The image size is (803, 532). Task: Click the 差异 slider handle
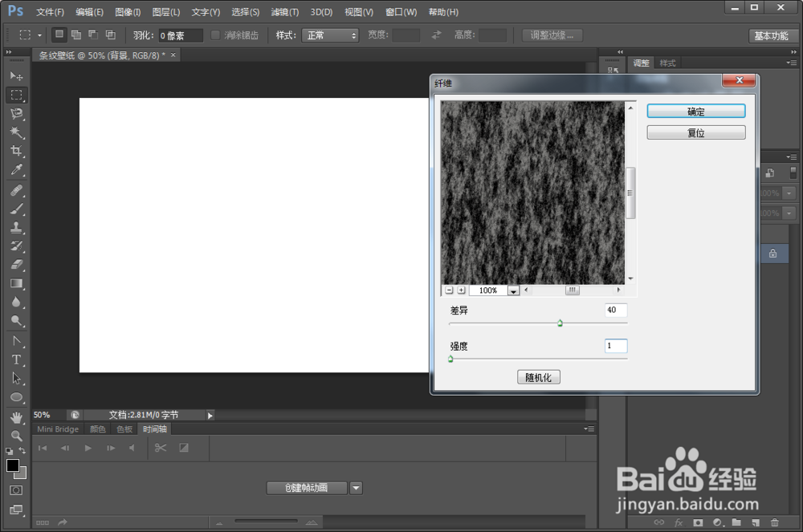coord(560,323)
